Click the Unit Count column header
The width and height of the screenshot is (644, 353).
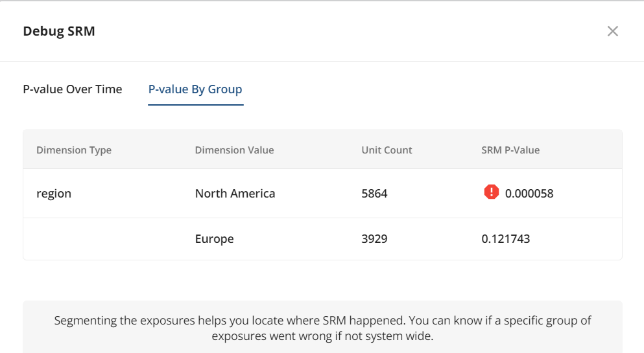[x=387, y=150]
